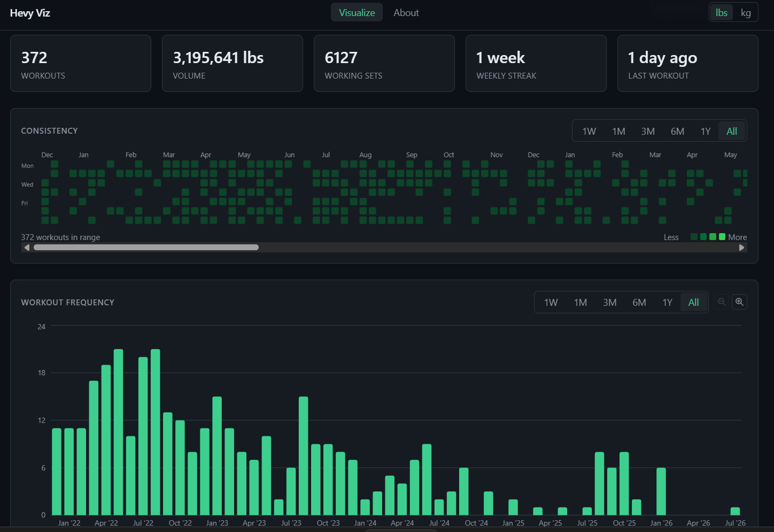This screenshot has height=532, width=774.
Task: Click the Apr '25 x-axis label
Action: tap(551, 523)
